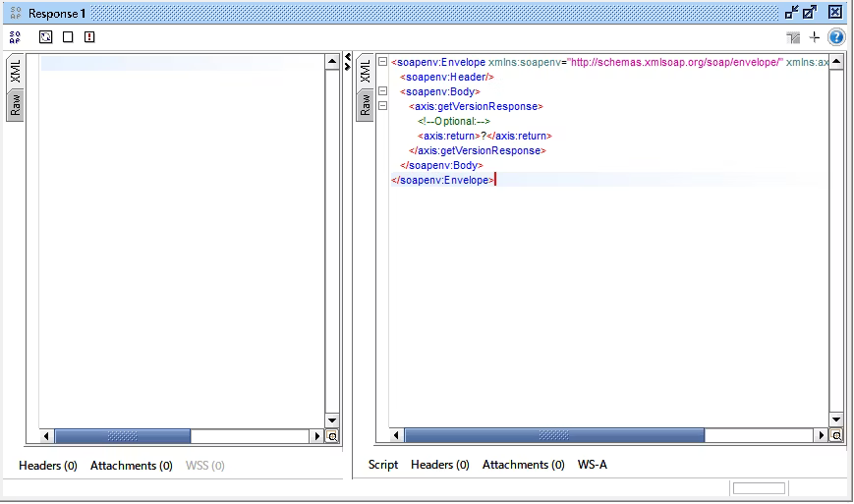Open the Script tab
Viewport: 854px width, 504px height.
382,465
